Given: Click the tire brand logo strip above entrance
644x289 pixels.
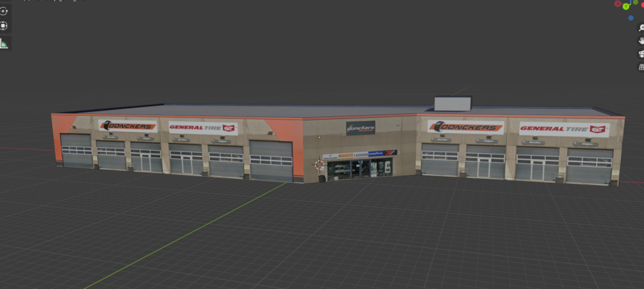Looking at the screenshot, I should pyautogui.click(x=359, y=154).
